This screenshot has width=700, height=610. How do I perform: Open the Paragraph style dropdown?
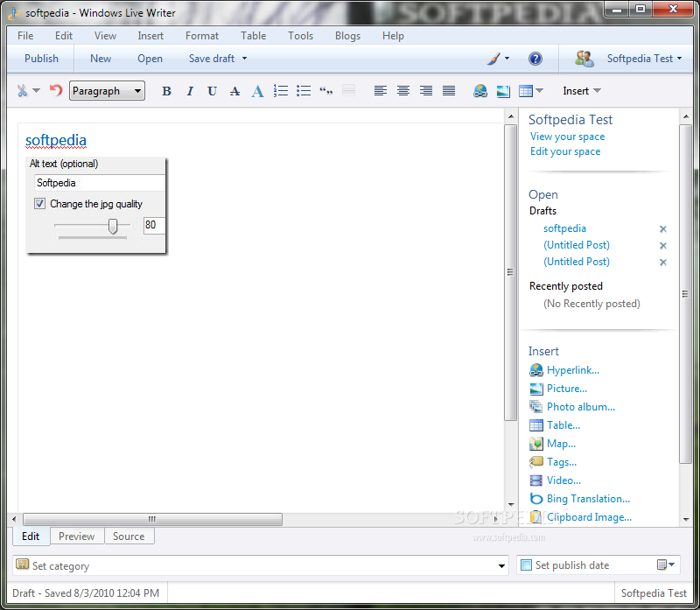[107, 91]
